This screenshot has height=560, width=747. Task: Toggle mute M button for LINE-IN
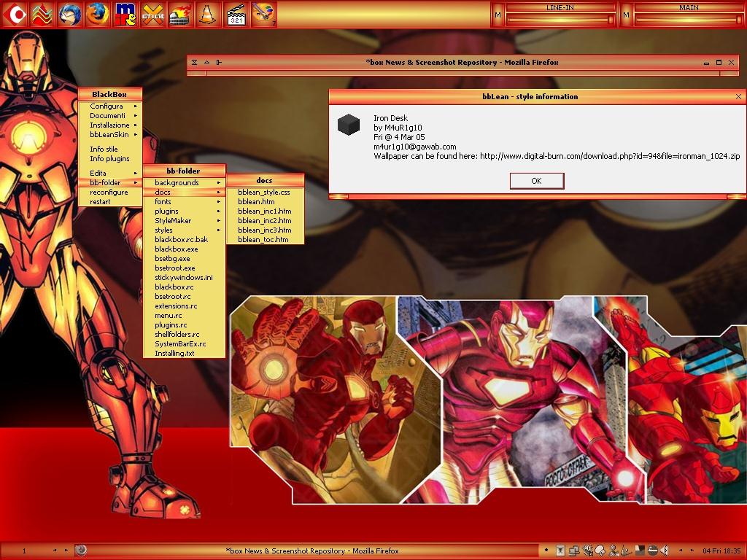pos(498,15)
